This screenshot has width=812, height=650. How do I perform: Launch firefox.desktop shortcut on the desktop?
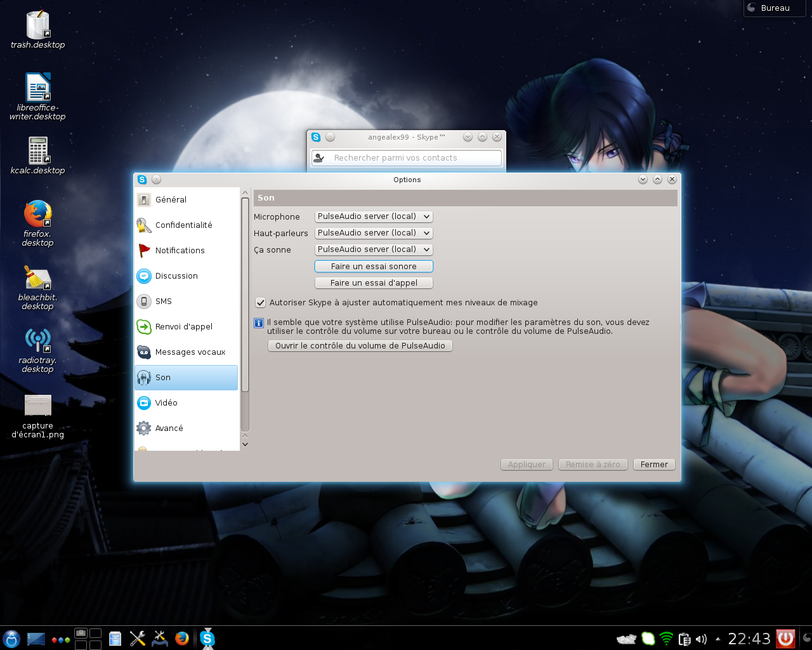(x=38, y=223)
